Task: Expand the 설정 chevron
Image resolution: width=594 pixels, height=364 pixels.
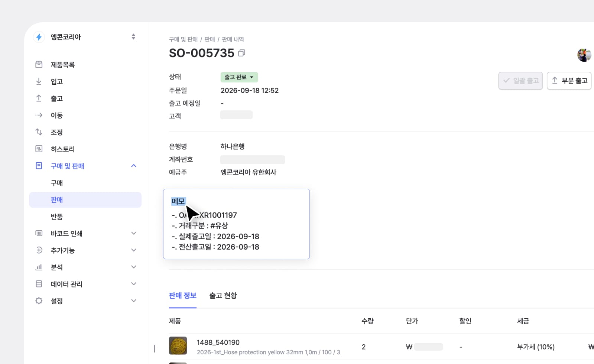Action: (134, 301)
